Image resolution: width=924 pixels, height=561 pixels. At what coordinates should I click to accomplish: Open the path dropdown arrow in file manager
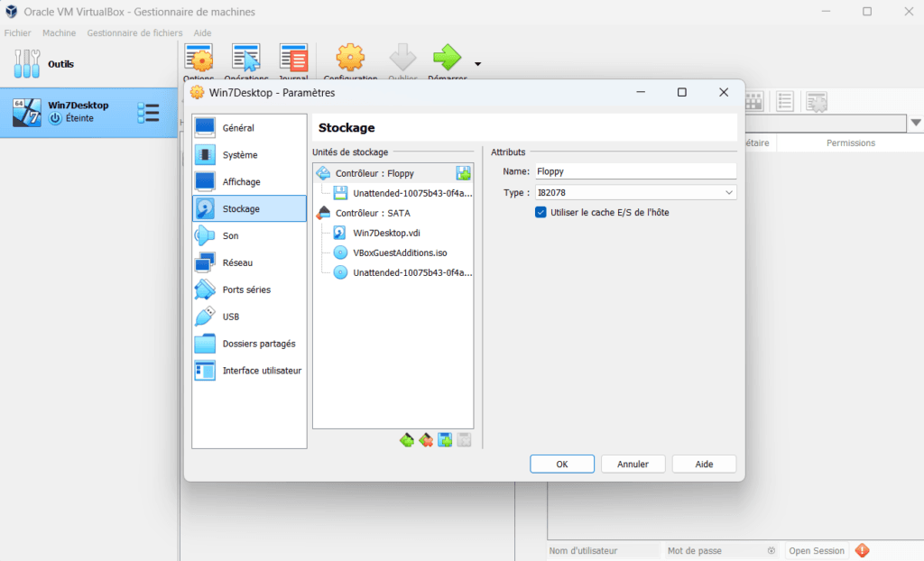tap(916, 123)
